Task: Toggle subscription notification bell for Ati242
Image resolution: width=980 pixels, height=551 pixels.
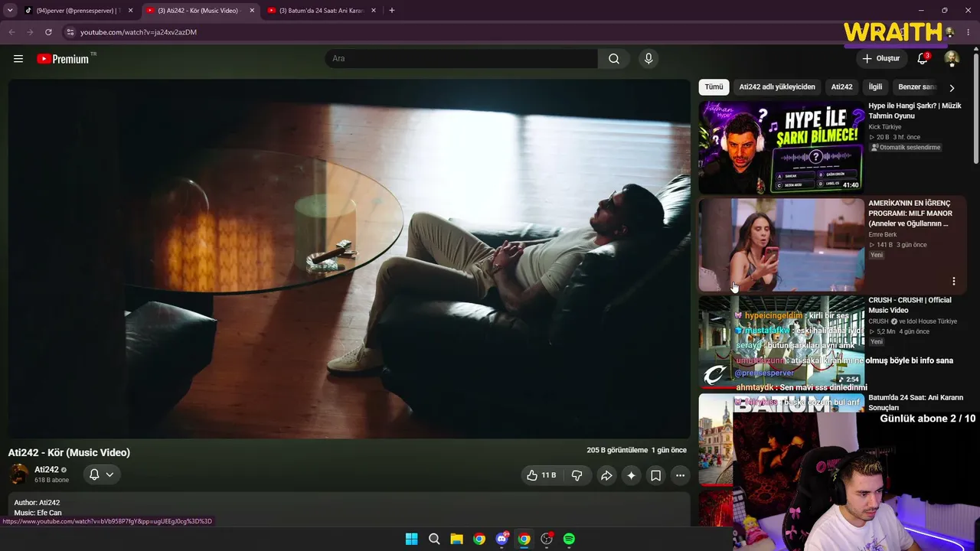Action: 101,474
